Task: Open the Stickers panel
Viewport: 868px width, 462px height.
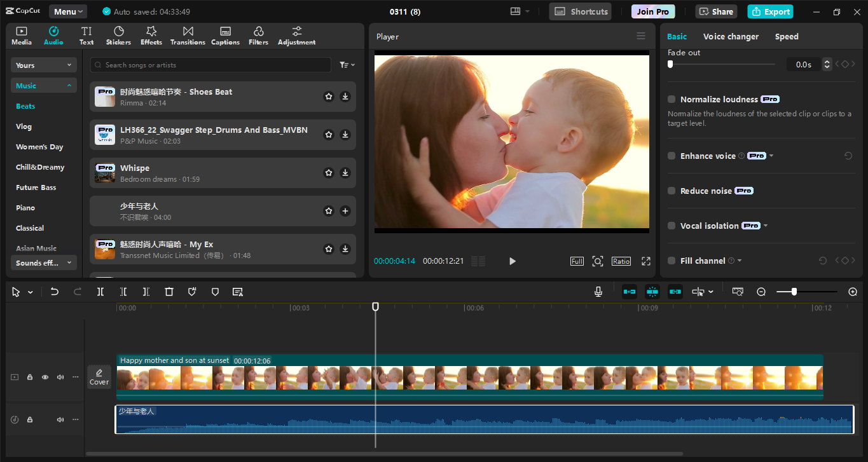Action: coord(118,36)
